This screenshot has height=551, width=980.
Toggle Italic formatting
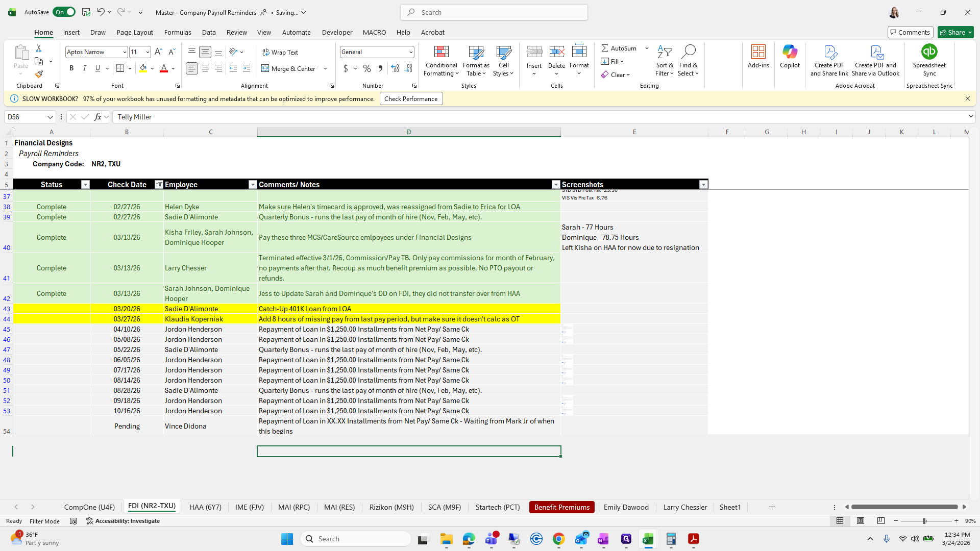85,68
